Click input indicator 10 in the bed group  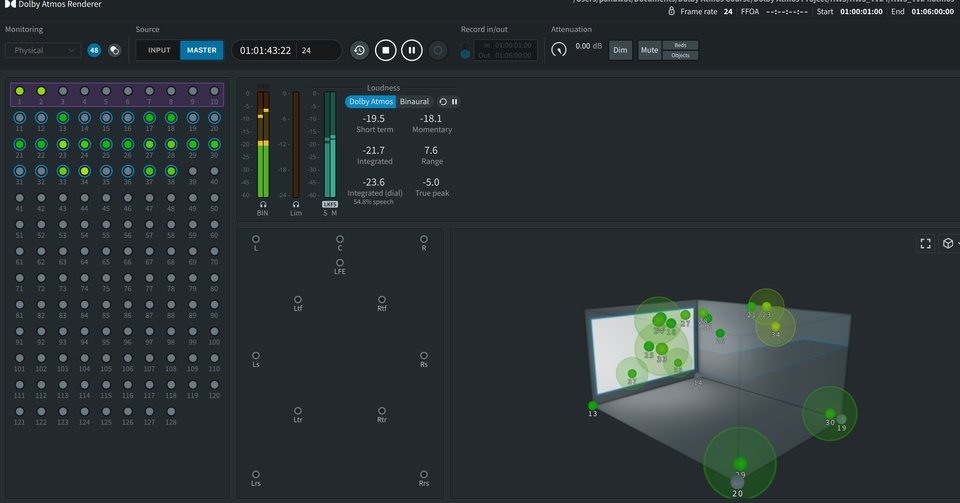click(214, 91)
